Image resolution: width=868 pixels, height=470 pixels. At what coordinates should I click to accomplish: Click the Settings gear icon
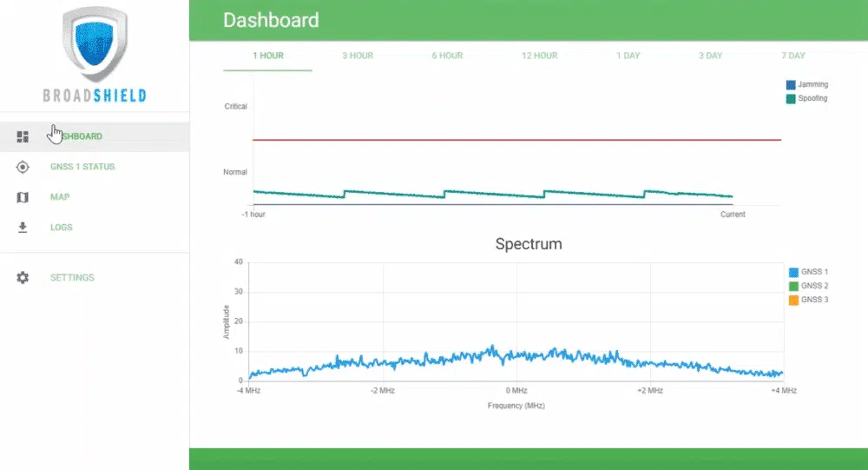[x=23, y=278]
